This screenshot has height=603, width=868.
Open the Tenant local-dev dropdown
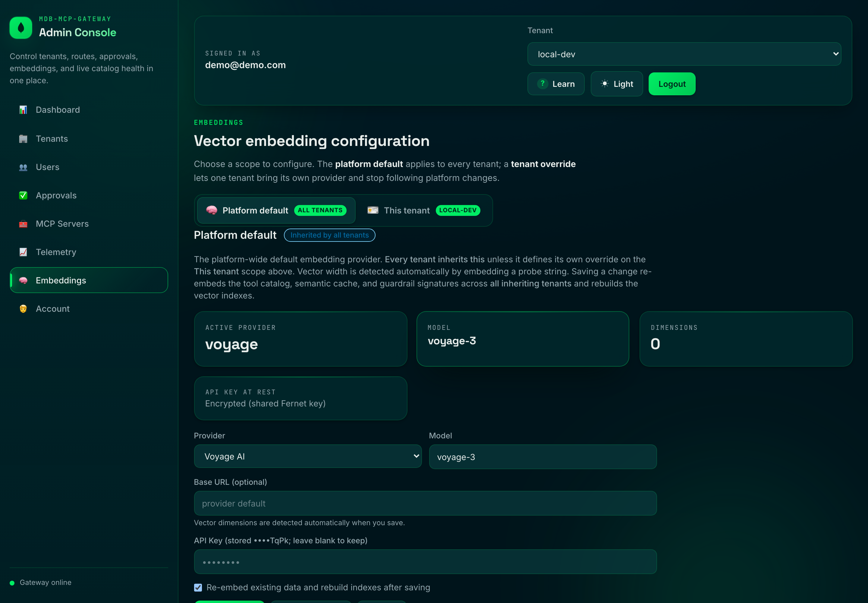[684, 54]
